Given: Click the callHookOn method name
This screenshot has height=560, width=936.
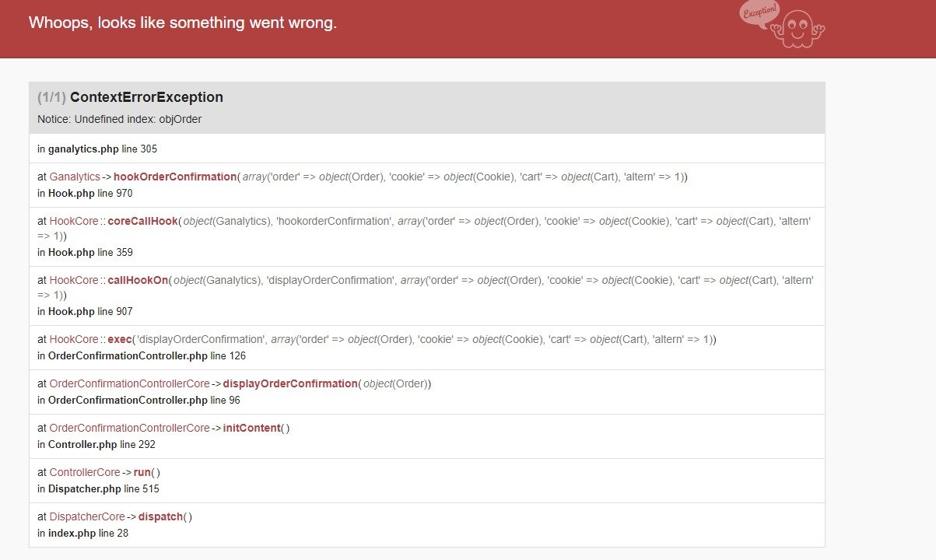Looking at the screenshot, I should tap(138, 280).
